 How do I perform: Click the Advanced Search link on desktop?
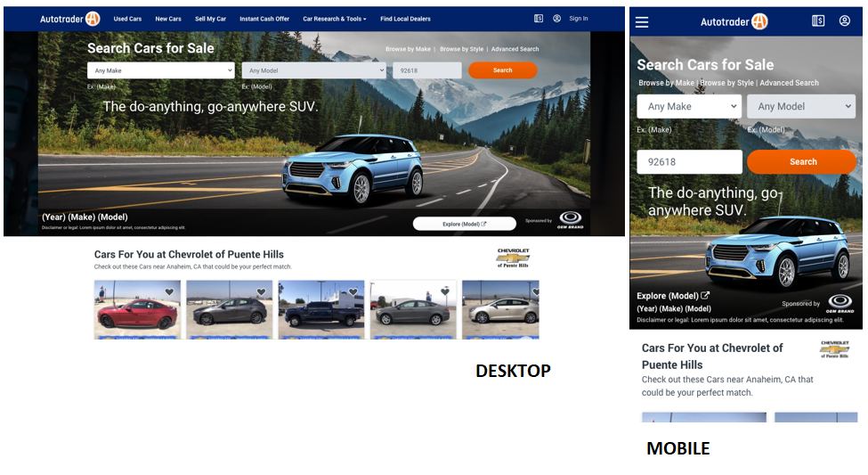[515, 50]
